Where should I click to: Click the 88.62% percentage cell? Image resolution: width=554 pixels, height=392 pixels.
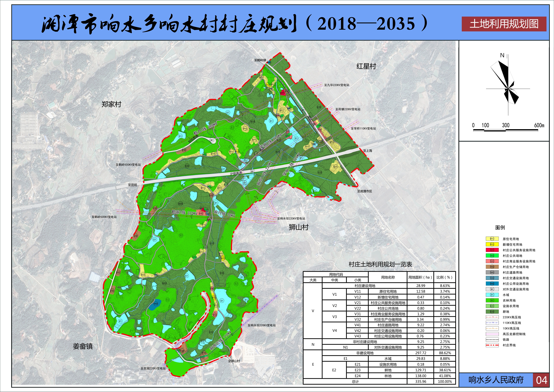(x=445, y=353)
